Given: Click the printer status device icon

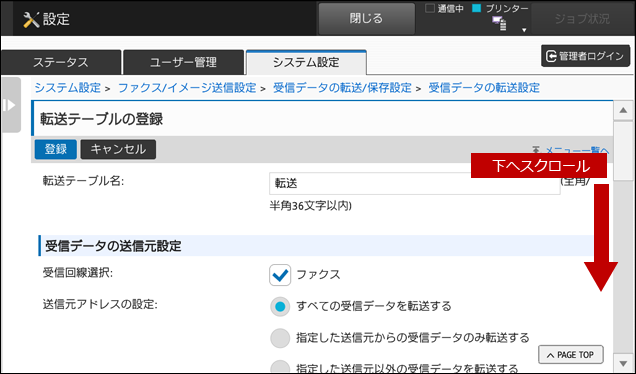Looking at the screenshot, I should click(499, 24).
